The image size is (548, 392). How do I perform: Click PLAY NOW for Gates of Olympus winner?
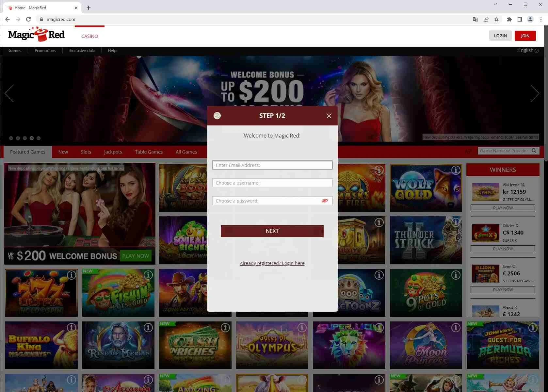point(503,208)
